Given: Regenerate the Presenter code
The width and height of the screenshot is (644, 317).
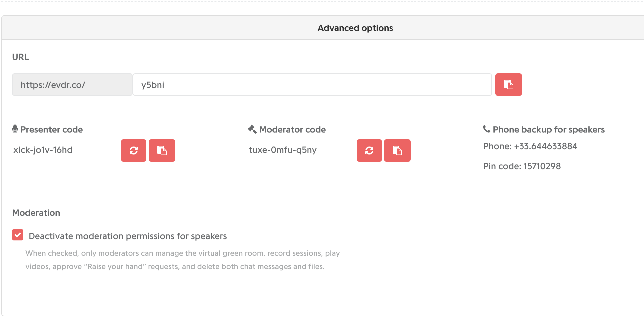Looking at the screenshot, I should 134,151.
